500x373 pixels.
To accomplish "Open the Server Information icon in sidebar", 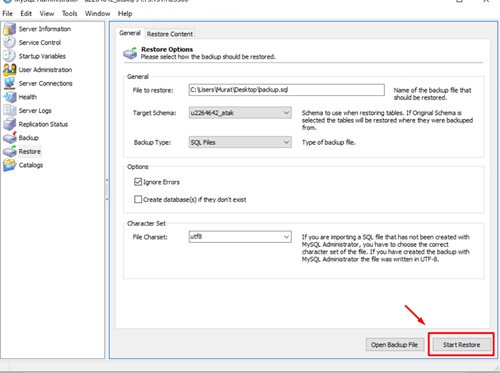I will (x=9, y=29).
